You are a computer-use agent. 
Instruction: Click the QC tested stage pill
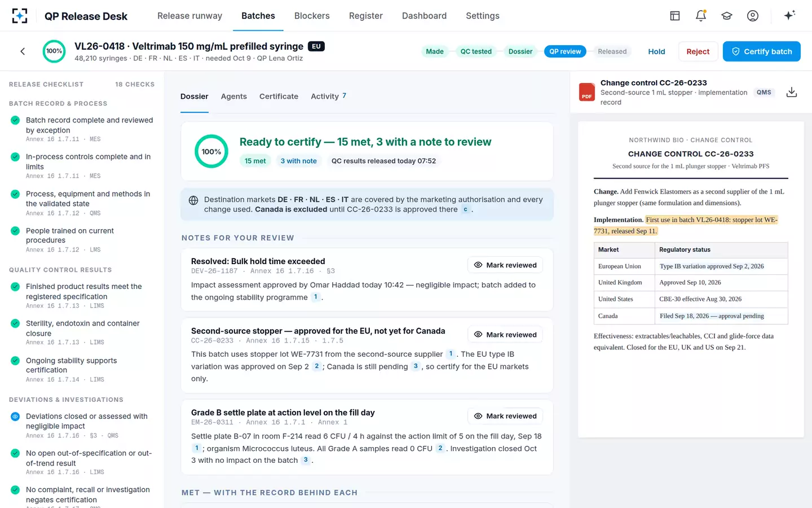coord(476,51)
